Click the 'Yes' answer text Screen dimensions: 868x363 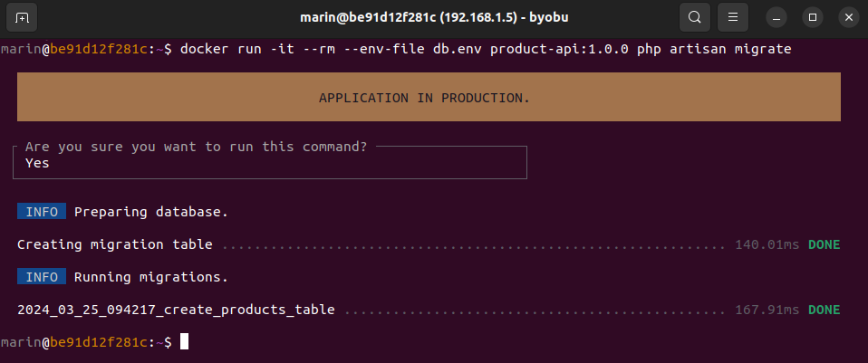tap(37, 163)
